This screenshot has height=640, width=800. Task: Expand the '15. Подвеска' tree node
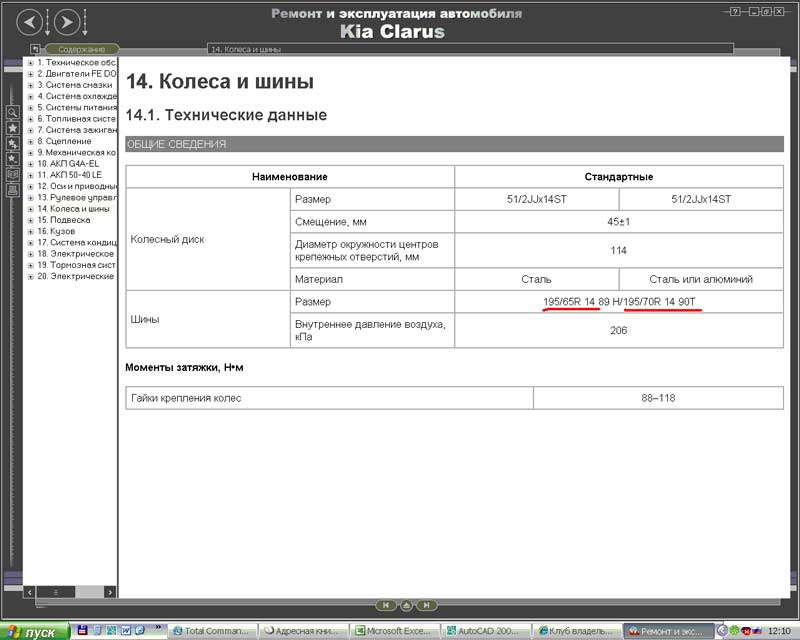pos(30,220)
